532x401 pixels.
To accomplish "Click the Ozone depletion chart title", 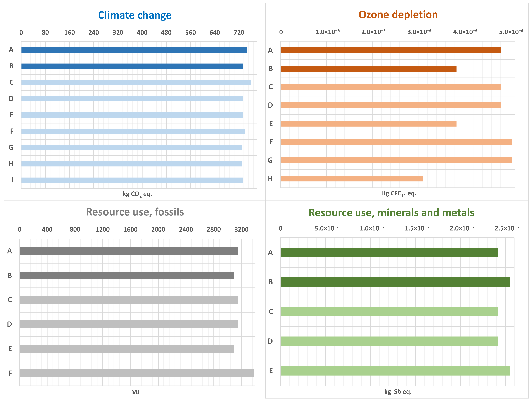I will pyautogui.click(x=398, y=15).
